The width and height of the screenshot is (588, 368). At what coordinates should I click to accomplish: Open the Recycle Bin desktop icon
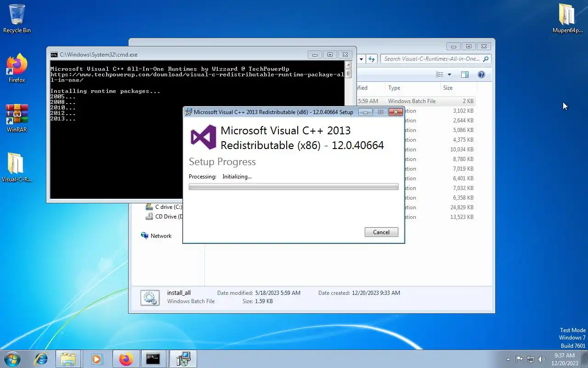click(17, 18)
